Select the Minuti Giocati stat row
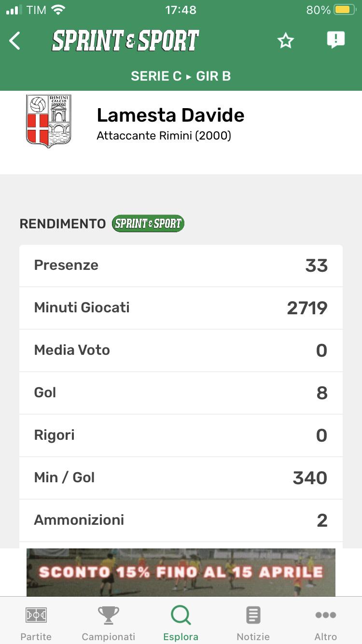This screenshot has width=362, height=644. click(181, 308)
